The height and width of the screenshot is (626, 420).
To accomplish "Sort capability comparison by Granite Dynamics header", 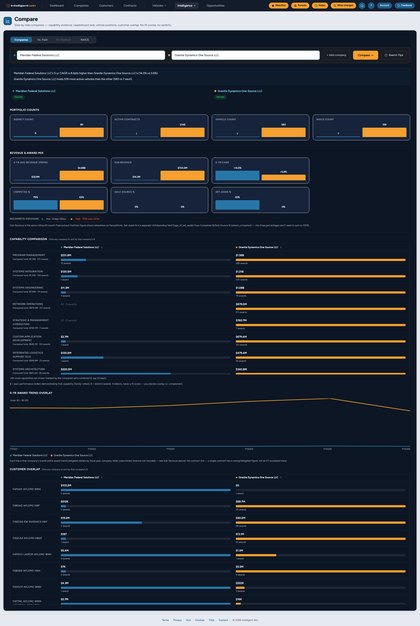I will (259, 248).
